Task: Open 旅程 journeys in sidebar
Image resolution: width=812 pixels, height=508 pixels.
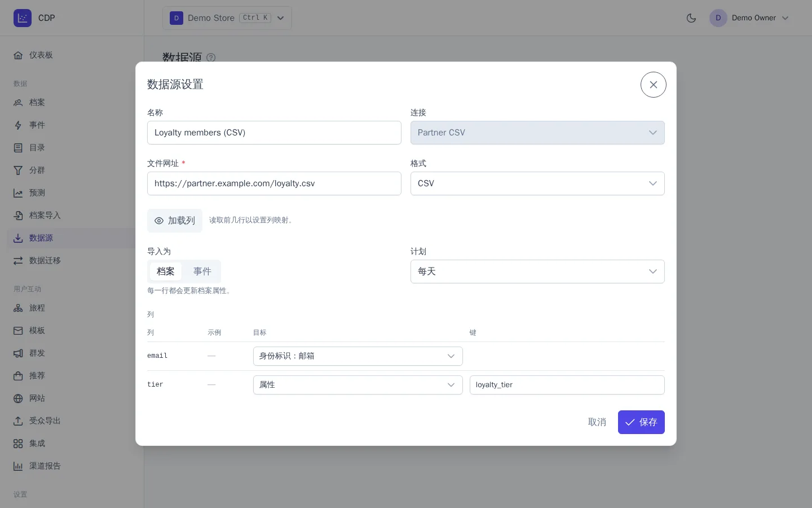Action: click(x=72, y=308)
